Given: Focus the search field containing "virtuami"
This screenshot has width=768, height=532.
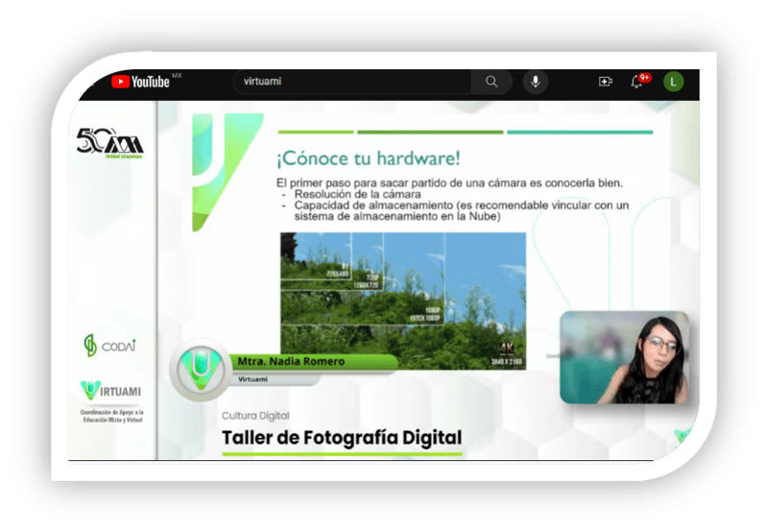Looking at the screenshot, I should [x=355, y=82].
